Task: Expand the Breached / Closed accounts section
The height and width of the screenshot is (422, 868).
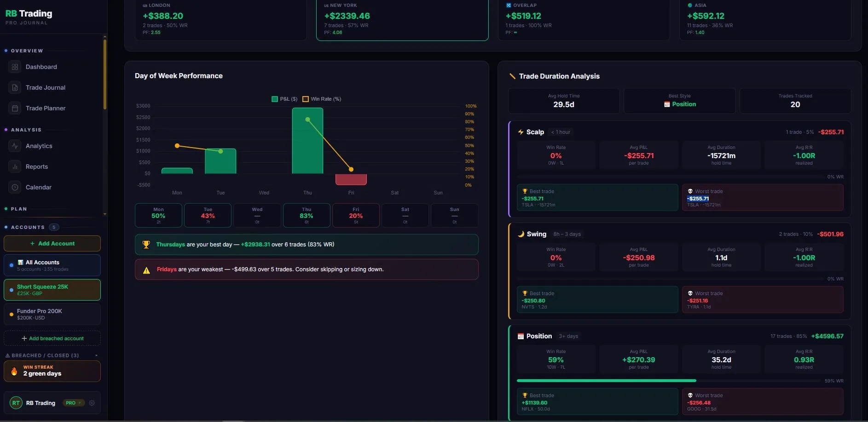Action: pyautogui.click(x=96, y=355)
